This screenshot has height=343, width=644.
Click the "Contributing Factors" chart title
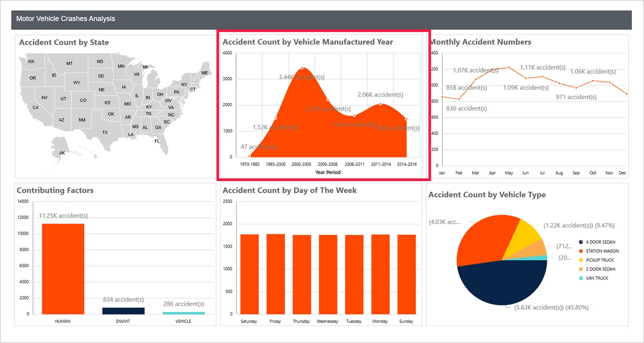(x=55, y=190)
